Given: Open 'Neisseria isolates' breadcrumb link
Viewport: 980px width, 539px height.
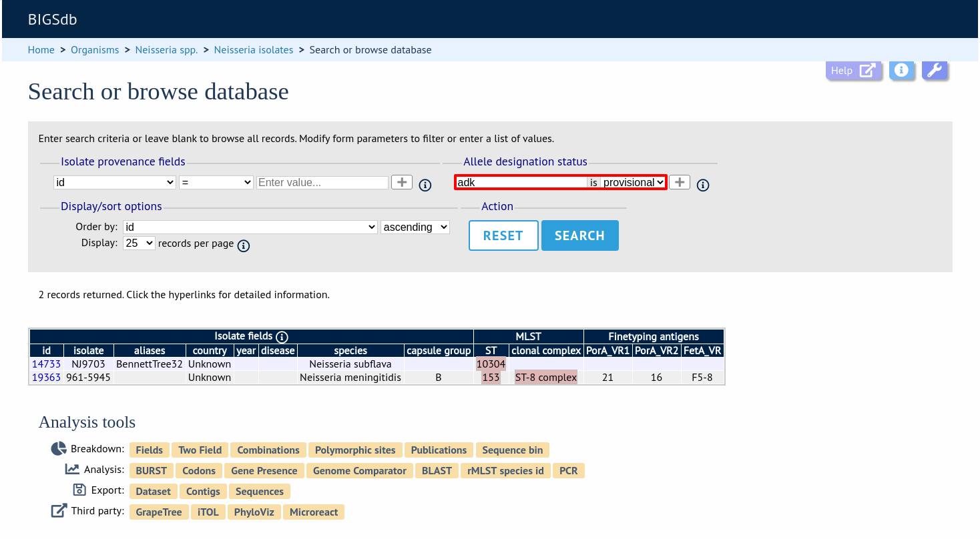Looking at the screenshot, I should (x=254, y=50).
